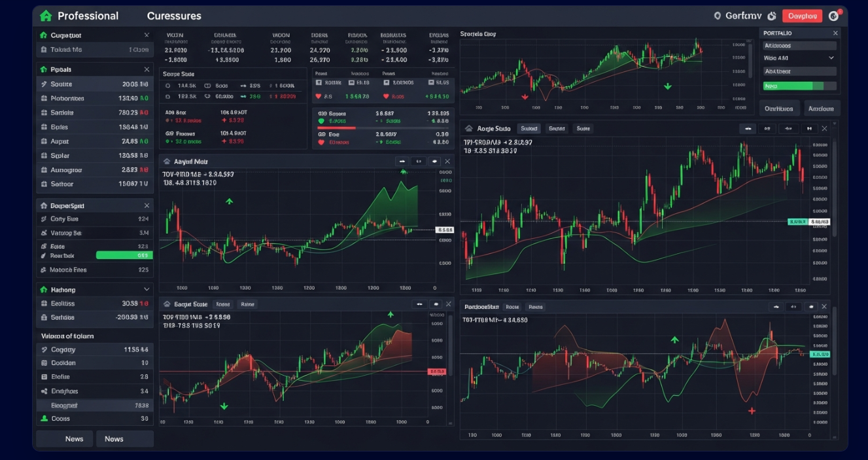This screenshot has width=868, height=460.
Task: Toggle the red heart beside Ebrioos
Action: coord(321,142)
